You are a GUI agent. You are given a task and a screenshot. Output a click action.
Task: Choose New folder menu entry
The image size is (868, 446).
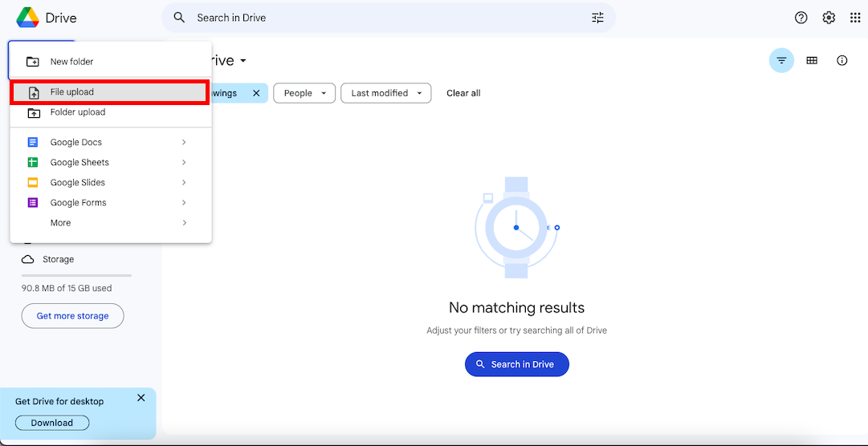111,62
